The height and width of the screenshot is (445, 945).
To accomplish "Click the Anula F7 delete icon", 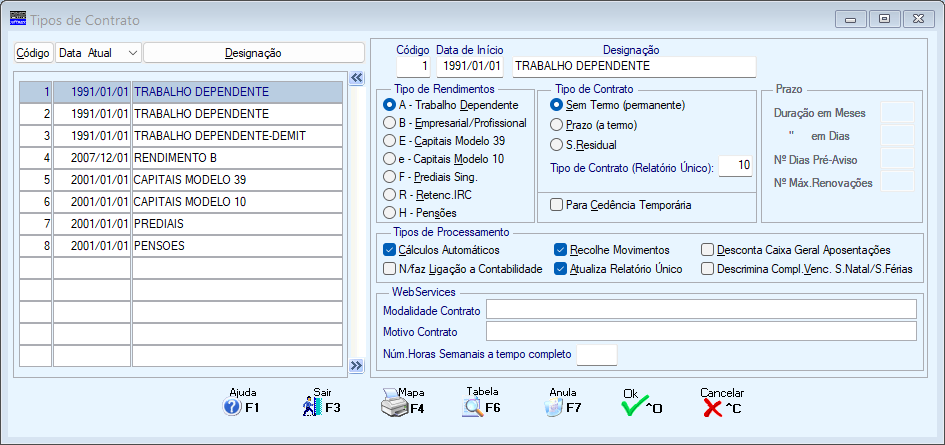I will 553,408.
